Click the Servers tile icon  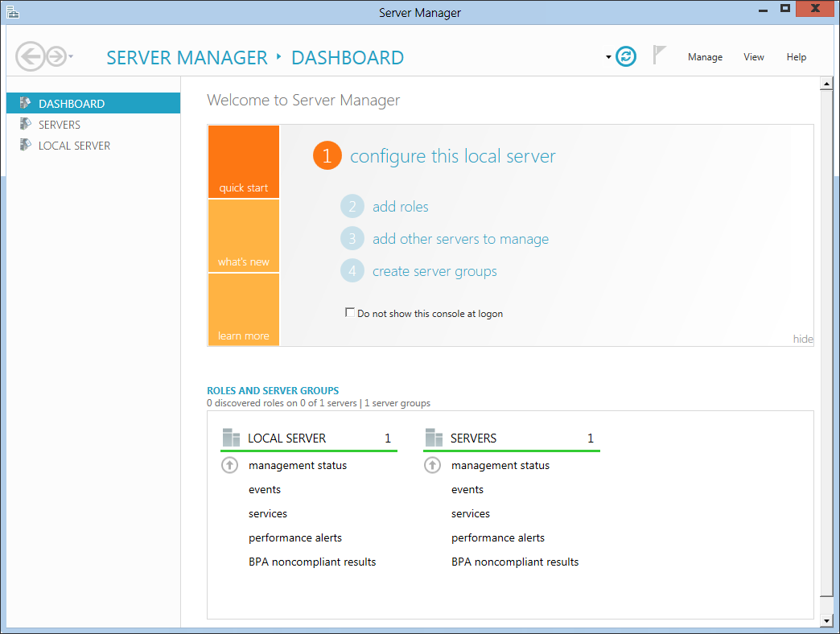coord(434,438)
